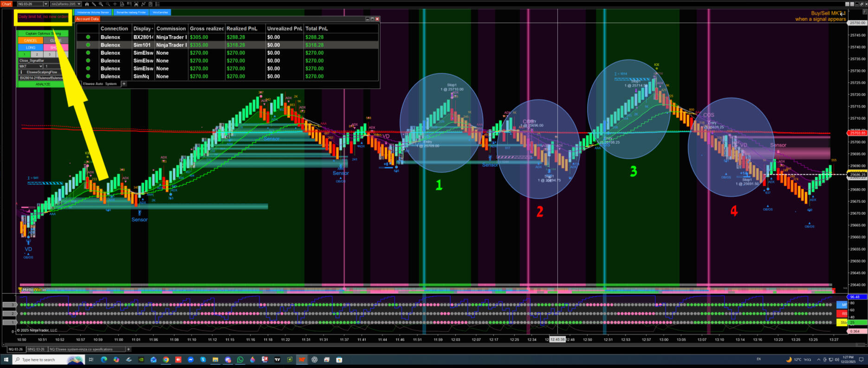Viewport: 868px width, 368px height.
Task: Switch to the MNQ 03-26 chart tab
Action: coord(36,349)
